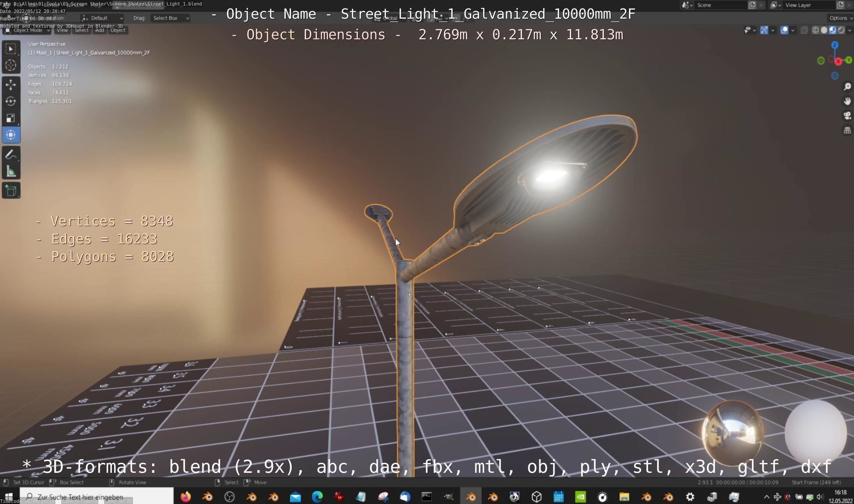Open the Object menu

tap(118, 30)
